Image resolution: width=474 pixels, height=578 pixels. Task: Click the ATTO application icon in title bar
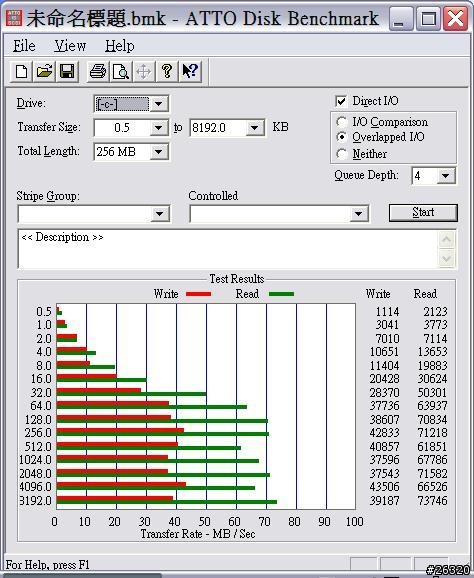(x=14, y=18)
